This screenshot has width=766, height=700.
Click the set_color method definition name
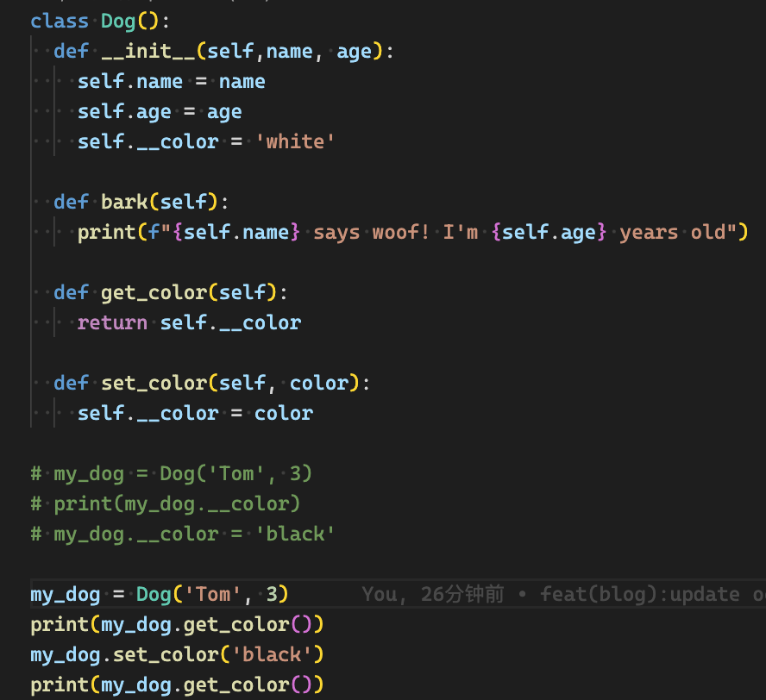[154, 383]
